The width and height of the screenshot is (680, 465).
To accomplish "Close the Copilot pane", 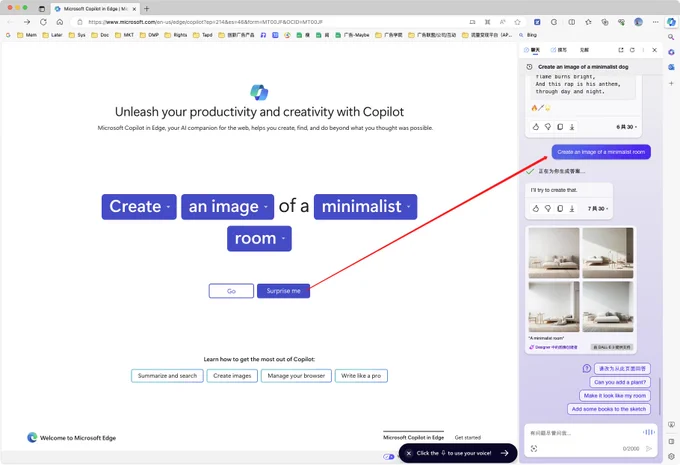I will tap(654, 50).
